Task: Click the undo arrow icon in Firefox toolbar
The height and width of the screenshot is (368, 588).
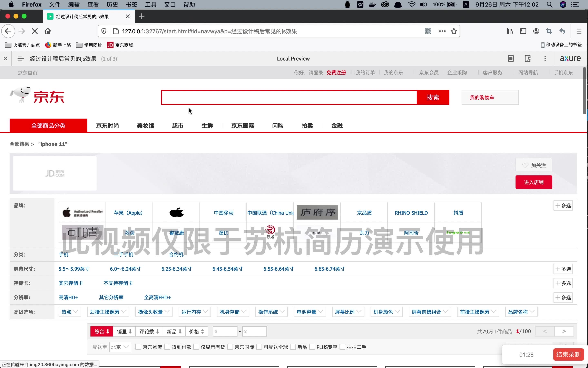Action: click(562, 31)
